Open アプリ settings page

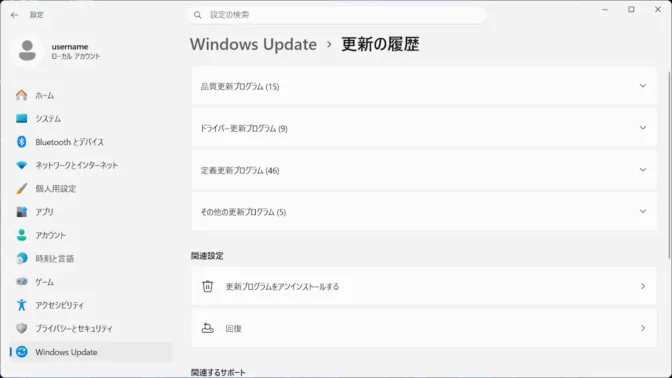[91, 212]
